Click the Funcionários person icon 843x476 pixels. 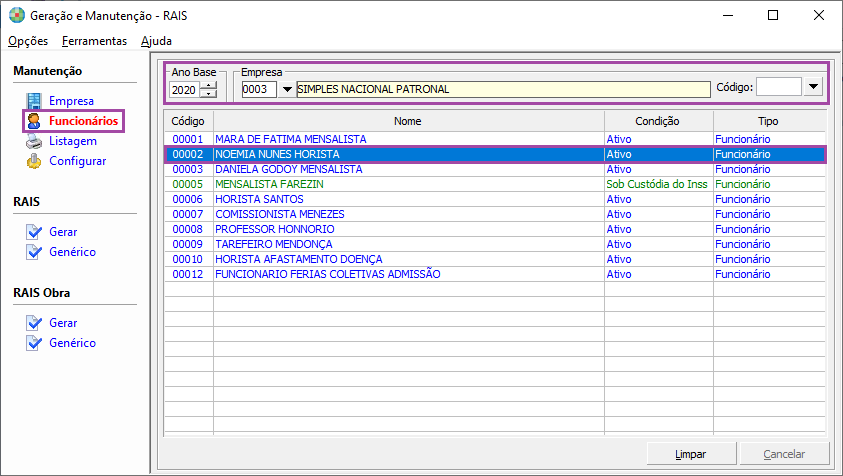coord(34,121)
